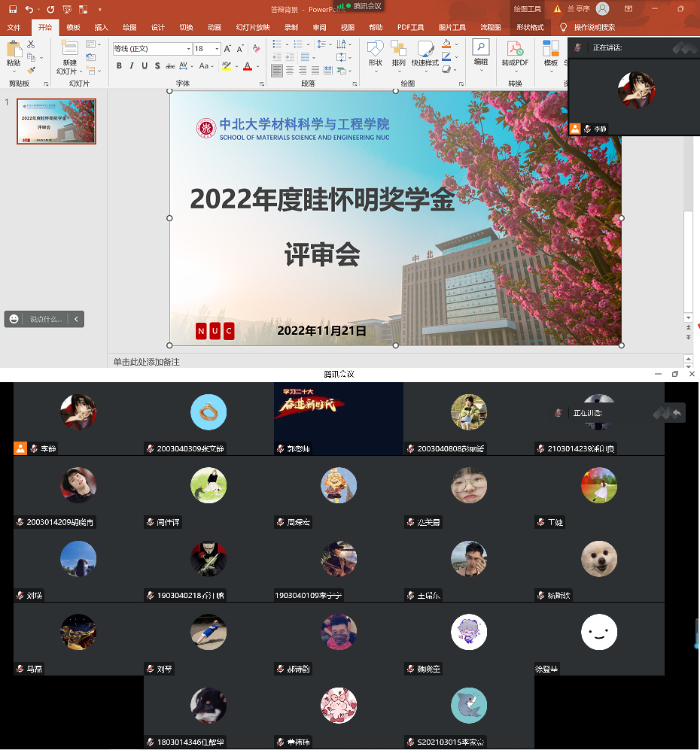700x750 pixels.
Task: Click the 操作说明搜索 search box
Action: click(x=594, y=27)
